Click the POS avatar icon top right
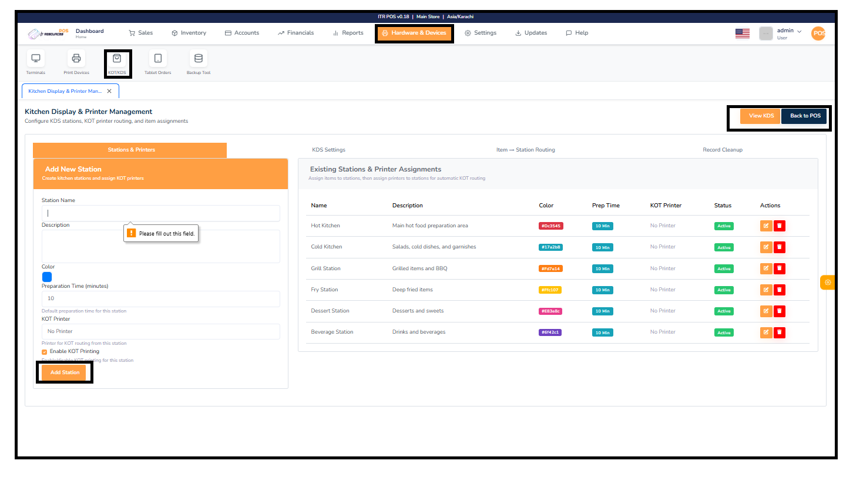Viewport: 853px width, 504px height. [818, 33]
